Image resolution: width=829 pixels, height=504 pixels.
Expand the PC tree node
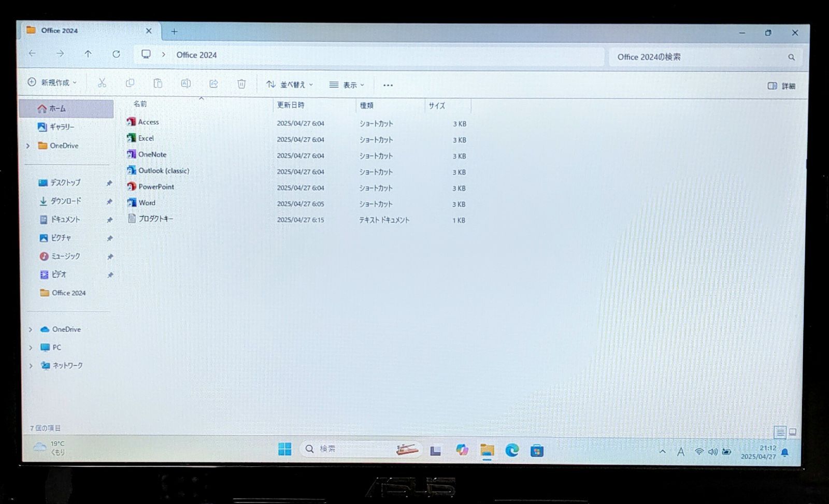[31, 348]
